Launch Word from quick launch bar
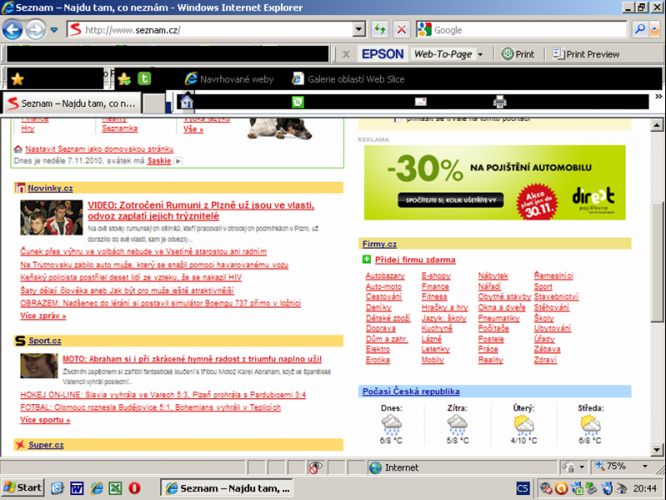The image size is (666, 500). pos(76,488)
